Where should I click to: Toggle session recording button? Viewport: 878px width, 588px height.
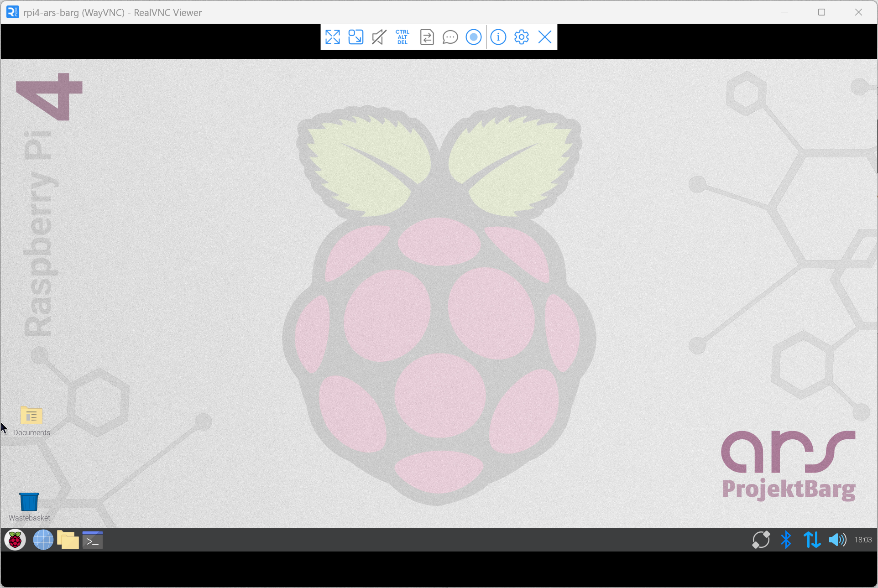point(474,37)
